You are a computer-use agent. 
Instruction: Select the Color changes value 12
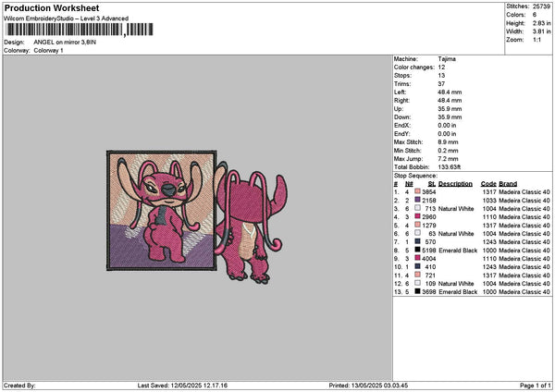click(x=441, y=67)
